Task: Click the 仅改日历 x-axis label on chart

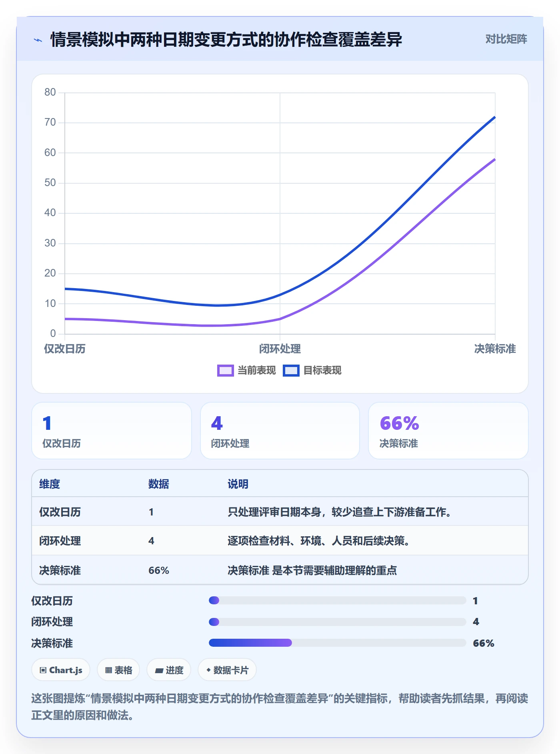Action: pyautogui.click(x=65, y=349)
